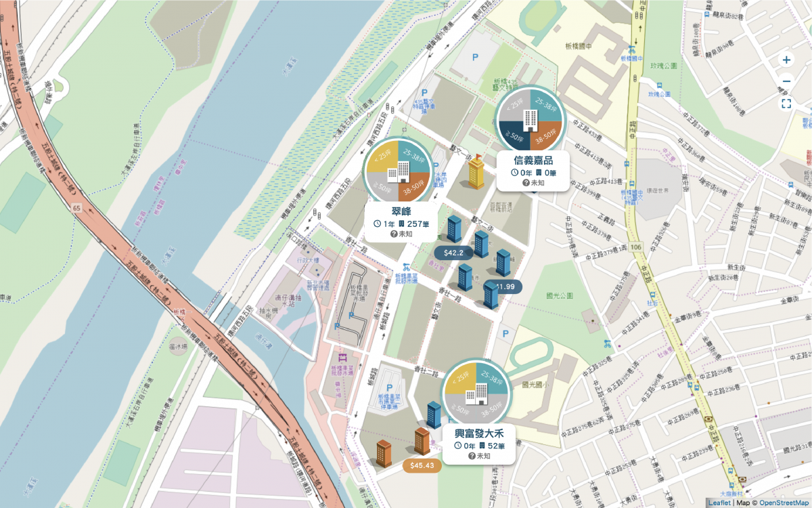
Task: Select the orange building above $45.43 label
Action: click(x=422, y=441)
